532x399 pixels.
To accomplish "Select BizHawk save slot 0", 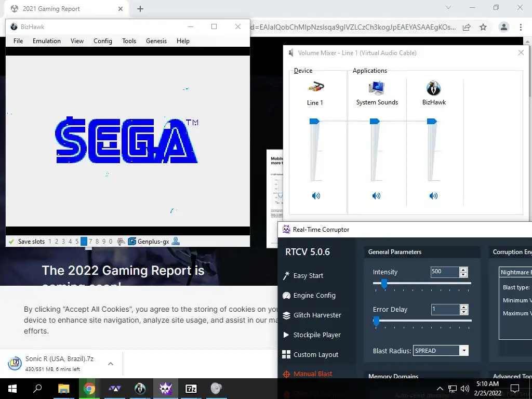I will [x=111, y=241].
